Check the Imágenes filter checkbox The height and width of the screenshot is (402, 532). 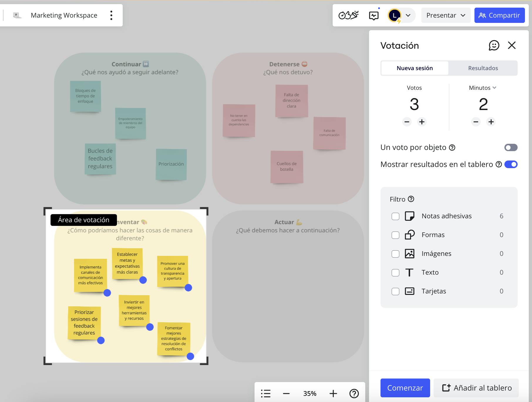(x=395, y=254)
